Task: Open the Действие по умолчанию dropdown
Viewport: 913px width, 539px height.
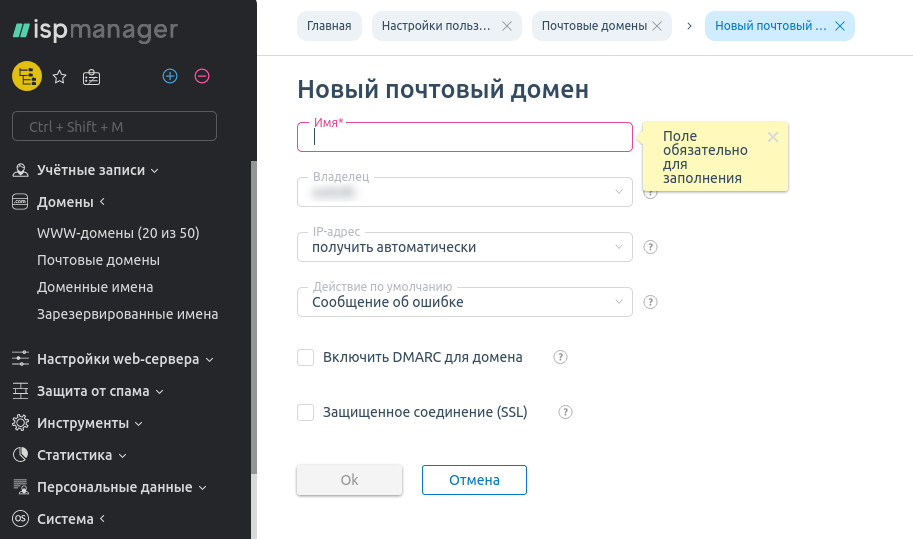Action: (x=465, y=302)
